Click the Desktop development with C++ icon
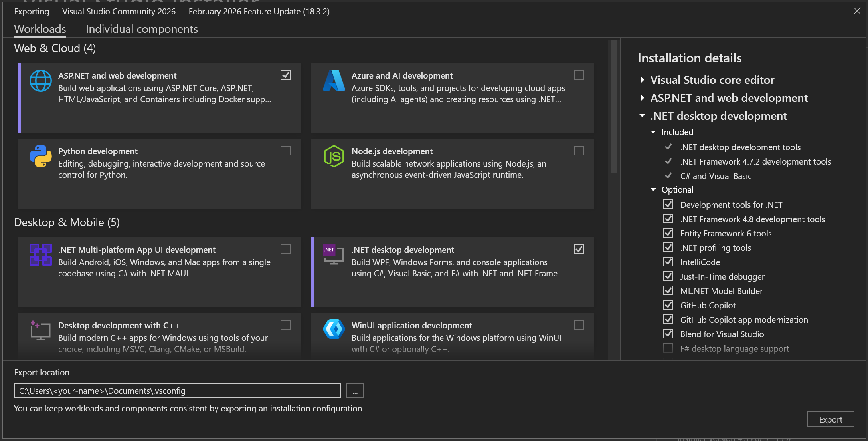This screenshot has width=868, height=441. 40,330
